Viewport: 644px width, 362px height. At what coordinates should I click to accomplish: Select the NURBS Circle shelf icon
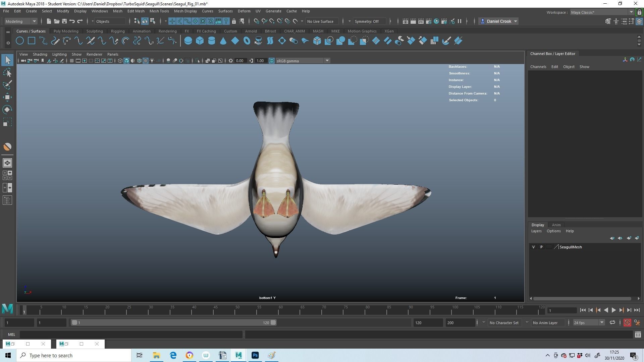tap(20, 41)
